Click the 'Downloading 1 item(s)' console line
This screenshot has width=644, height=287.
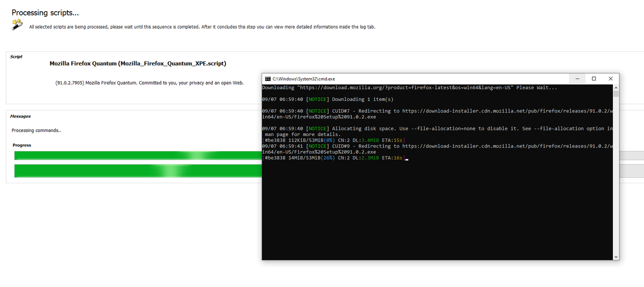(x=328, y=99)
